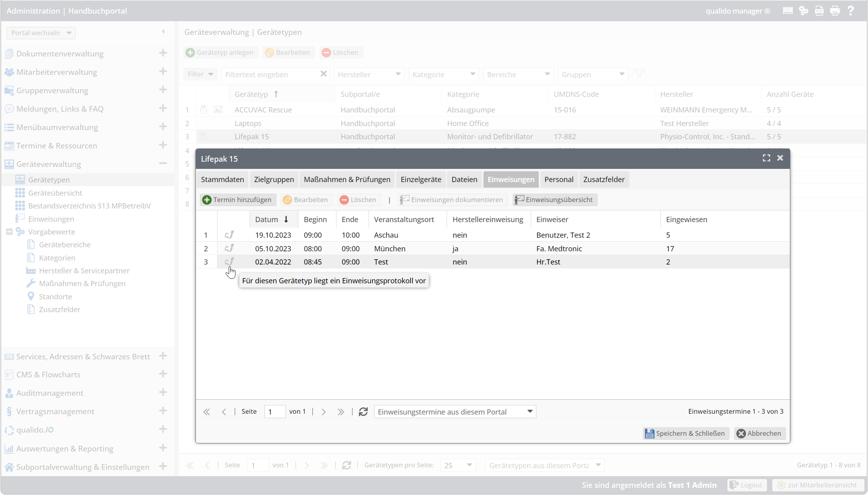Switch to the Dateien tab

[x=464, y=179]
